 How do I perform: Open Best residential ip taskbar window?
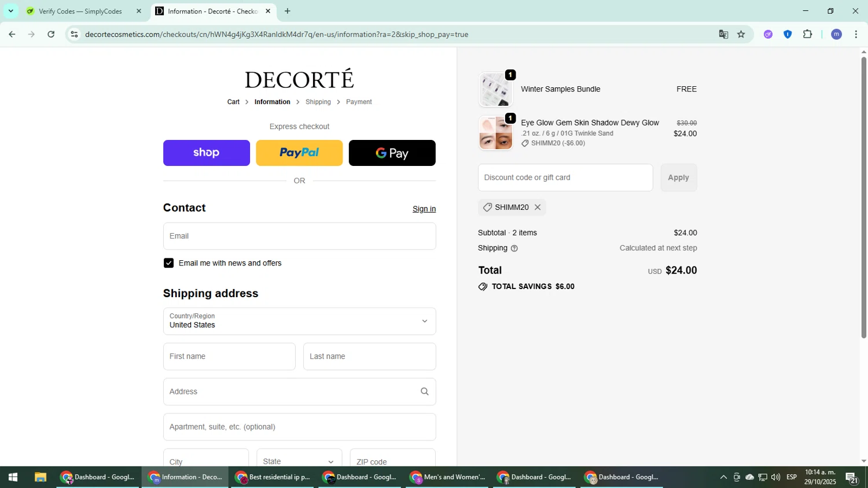(x=273, y=477)
